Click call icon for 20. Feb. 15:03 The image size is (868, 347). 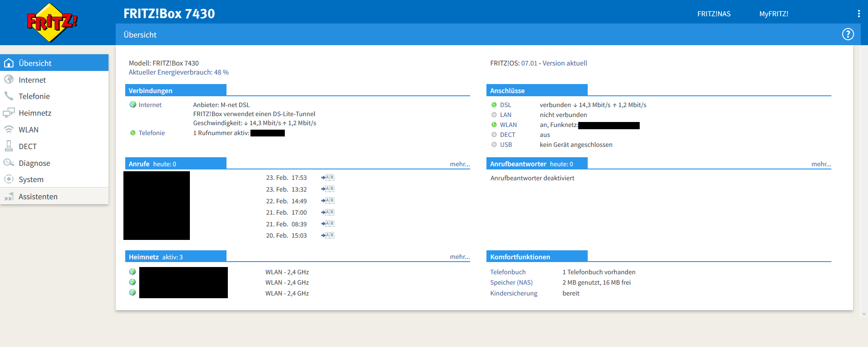point(328,235)
